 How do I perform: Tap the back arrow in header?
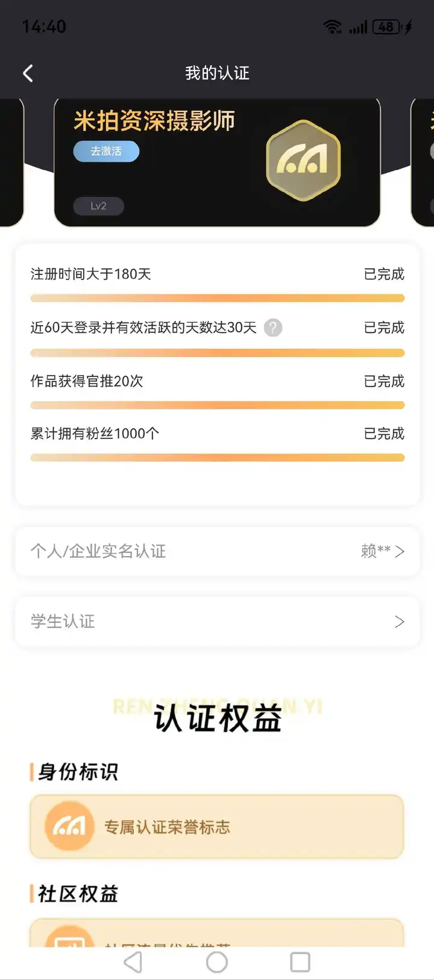click(x=28, y=73)
